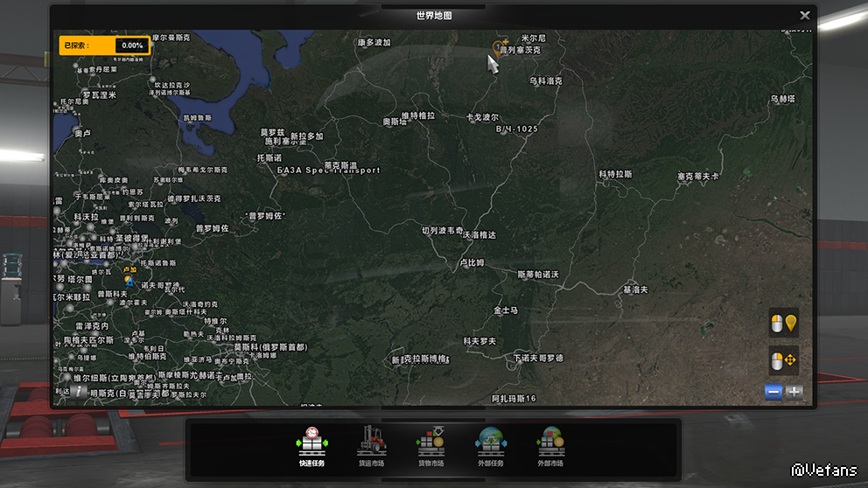This screenshot has width=868, height=488.
Task: Click the city label 雷泽克内
Action: (92, 326)
